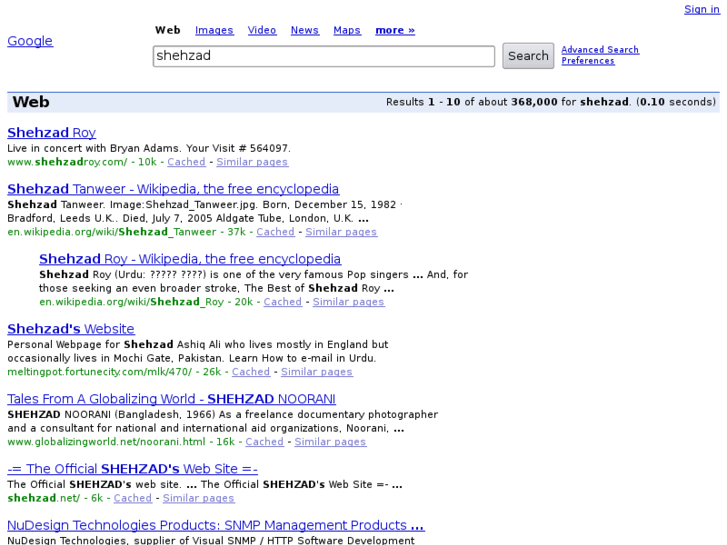Click the www.shehzadroy.com green URL text

tap(67, 162)
